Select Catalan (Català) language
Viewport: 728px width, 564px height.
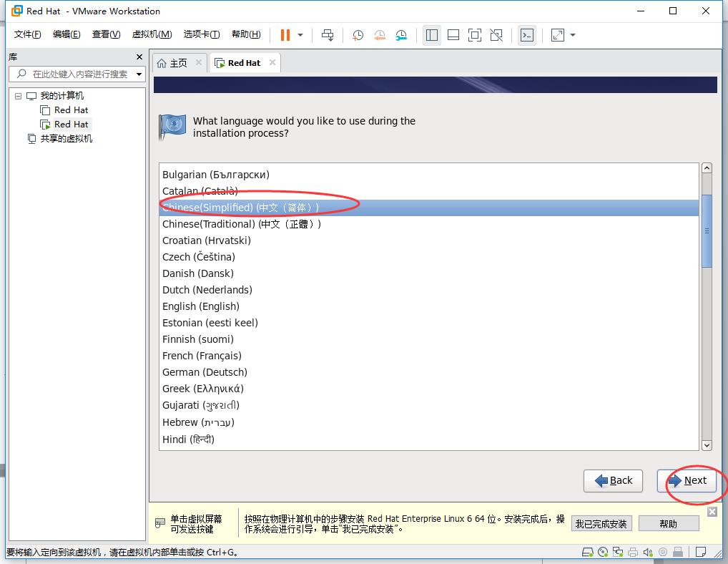(428, 191)
